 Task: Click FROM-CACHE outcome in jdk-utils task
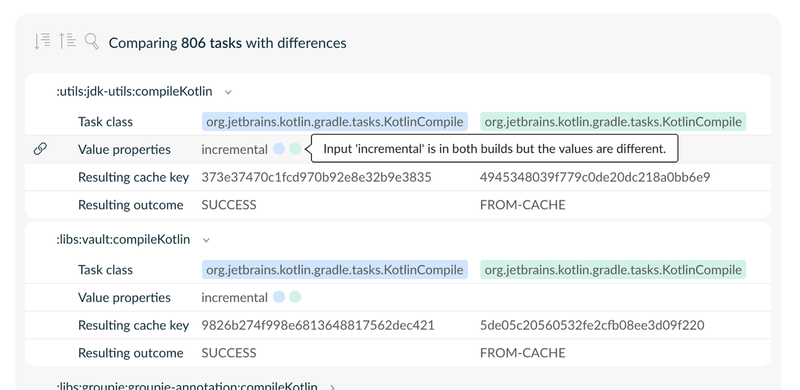[522, 205]
